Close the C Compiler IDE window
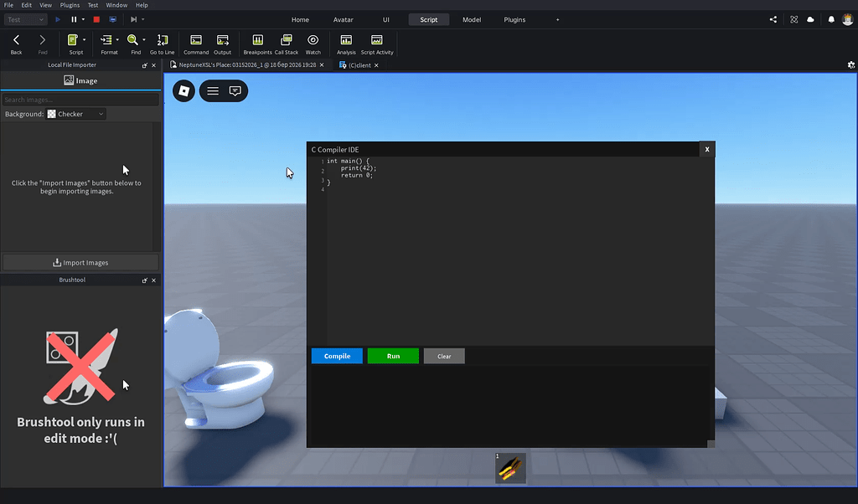The image size is (858, 504). pos(707,149)
